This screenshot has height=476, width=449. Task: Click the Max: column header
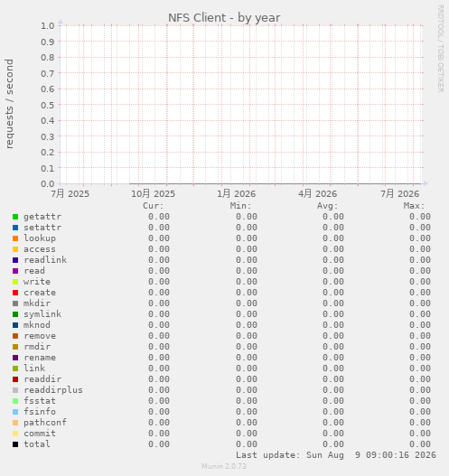(x=414, y=206)
